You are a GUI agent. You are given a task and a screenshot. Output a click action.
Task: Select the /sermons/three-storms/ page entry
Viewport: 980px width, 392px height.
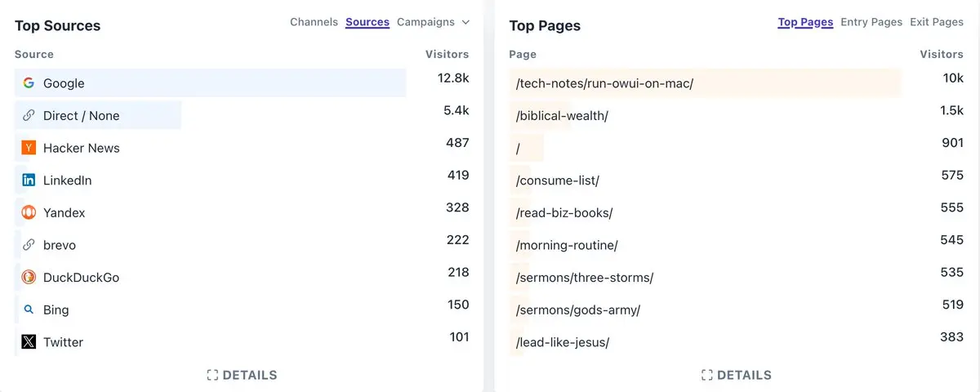click(585, 278)
